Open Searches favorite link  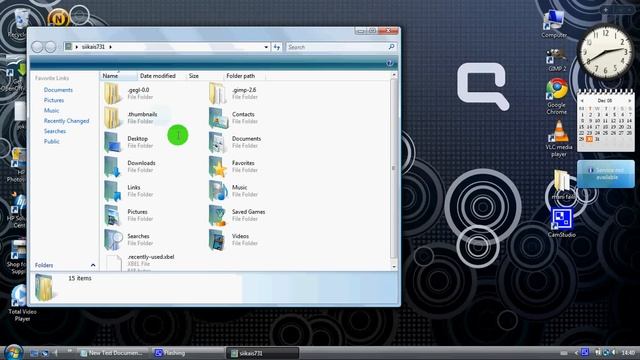click(x=55, y=131)
